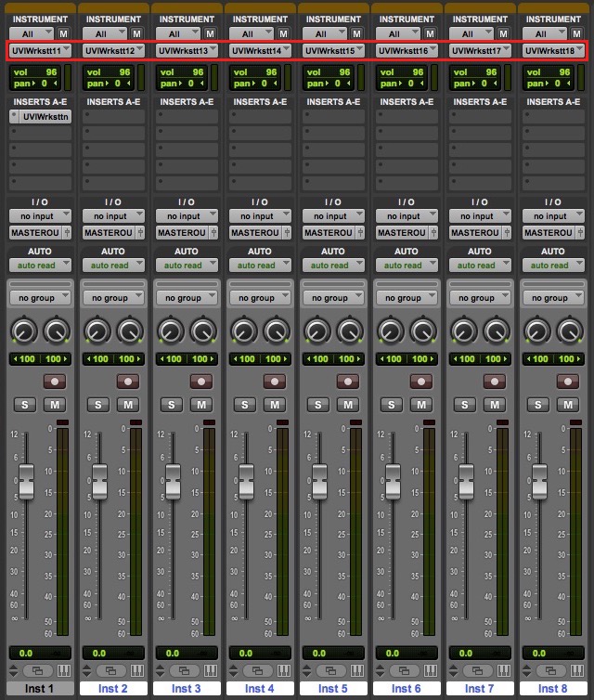Record-enable the Inst 1 track
594x700 pixels.
click(x=55, y=382)
